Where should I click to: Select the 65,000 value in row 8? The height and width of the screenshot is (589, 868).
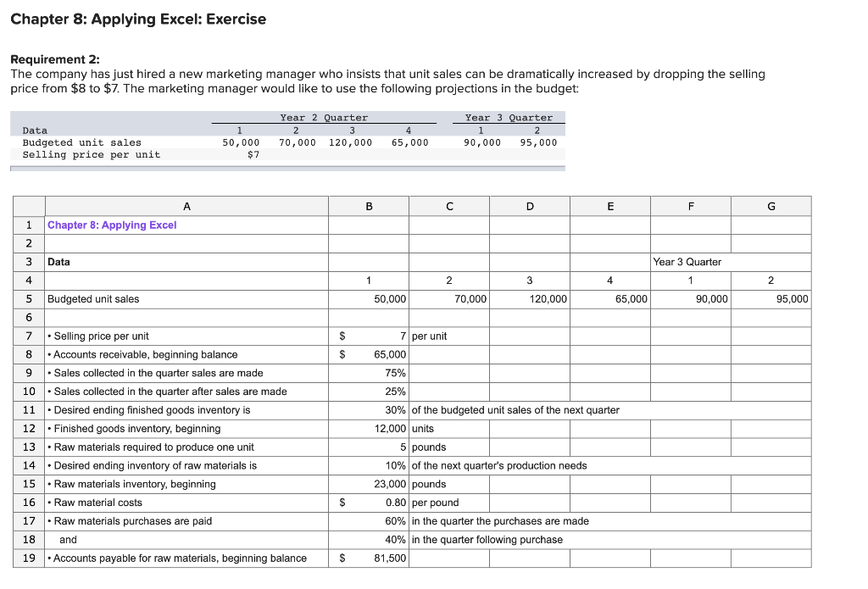(x=369, y=354)
